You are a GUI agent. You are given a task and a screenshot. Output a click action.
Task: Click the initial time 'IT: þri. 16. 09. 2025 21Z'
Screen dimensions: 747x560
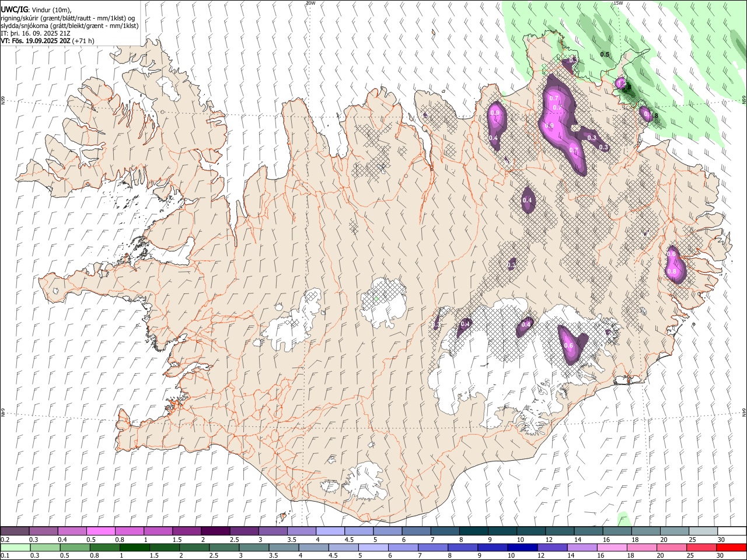(36, 33)
